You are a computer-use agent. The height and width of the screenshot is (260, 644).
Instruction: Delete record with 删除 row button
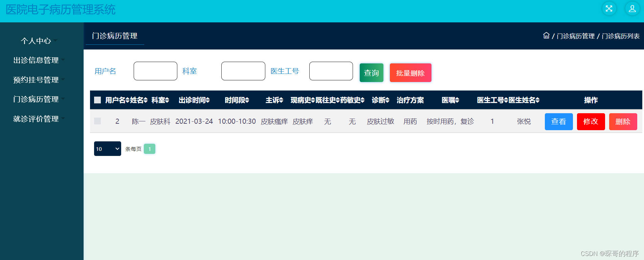623,121
